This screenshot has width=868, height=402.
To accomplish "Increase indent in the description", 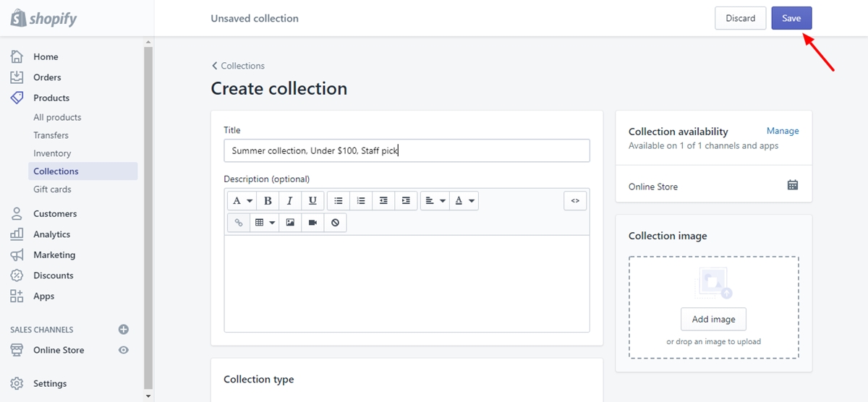I will point(406,201).
